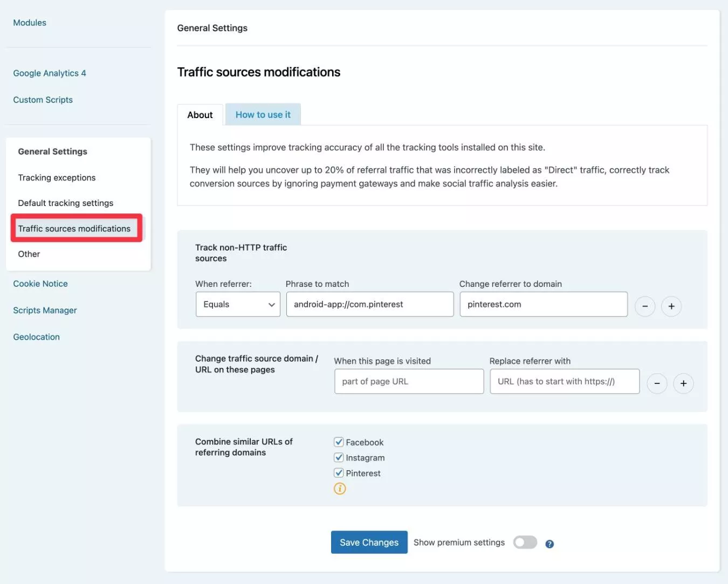The height and width of the screenshot is (584, 728).
Task: Open the Scripts Manager link
Action: (45, 311)
